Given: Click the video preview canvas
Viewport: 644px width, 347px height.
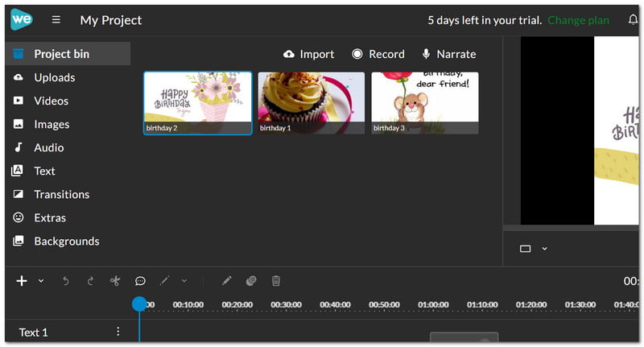Looking at the screenshot, I should point(580,130).
